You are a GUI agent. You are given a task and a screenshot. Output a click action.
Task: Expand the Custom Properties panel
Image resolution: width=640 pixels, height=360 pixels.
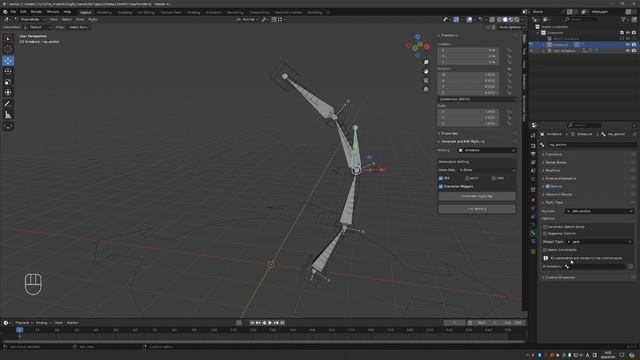point(559,278)
